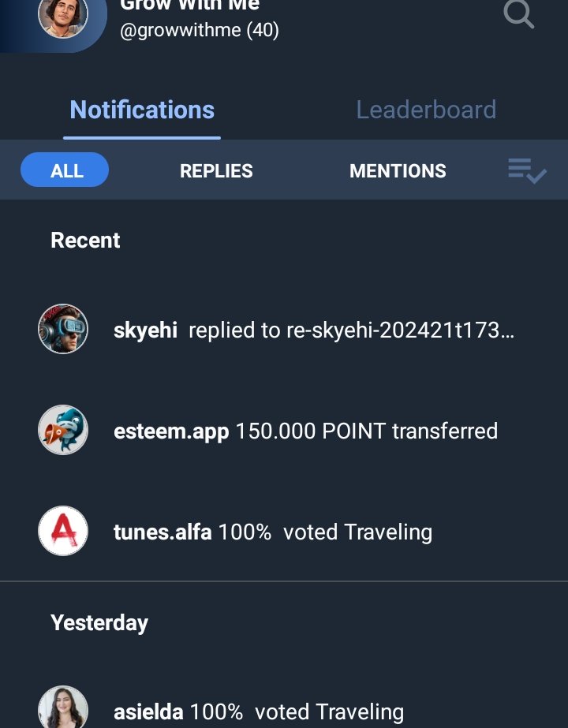The width and height of the screenshot is (568, 728).
Task: Open the tunes.alfa username link
Action: pos(163,532)
